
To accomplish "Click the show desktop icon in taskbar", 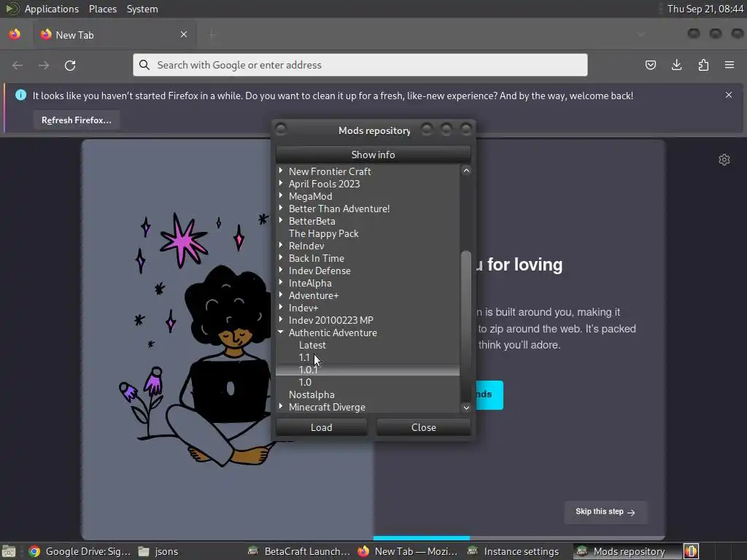I will pos(9,551).
